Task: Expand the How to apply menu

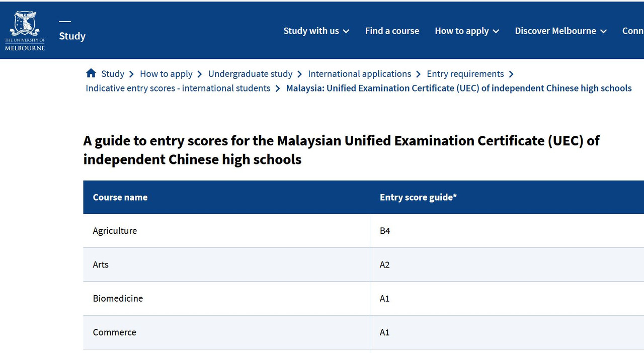Action: pos(467,31)
